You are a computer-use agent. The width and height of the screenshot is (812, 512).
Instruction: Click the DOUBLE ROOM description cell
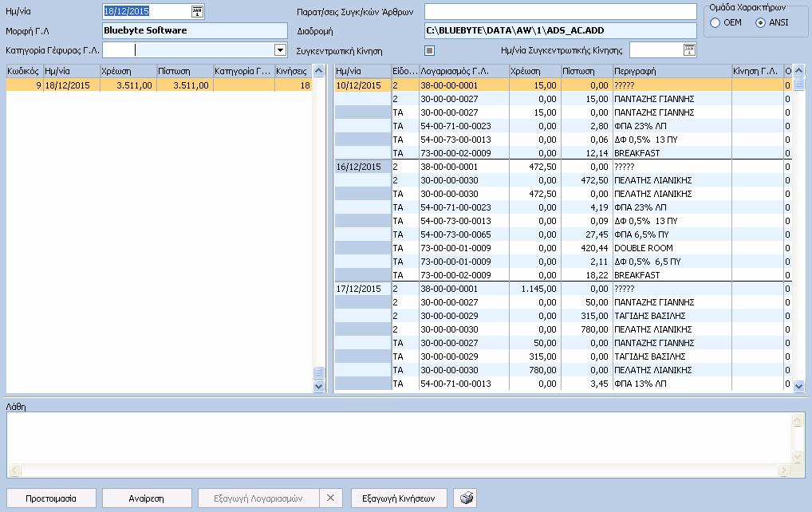(x=672, y=248)
